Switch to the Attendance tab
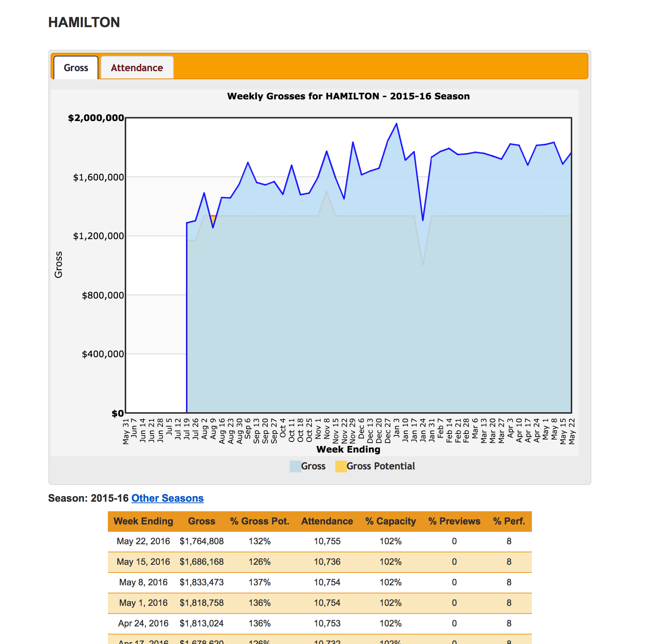The width and height of the screenshot is (661, 644). 137,68
